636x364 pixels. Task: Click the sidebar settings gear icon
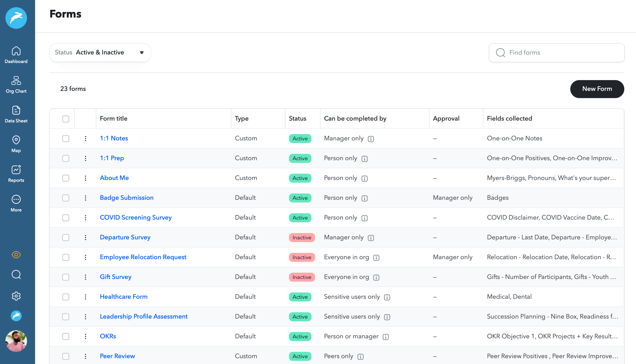pos(16,296)
